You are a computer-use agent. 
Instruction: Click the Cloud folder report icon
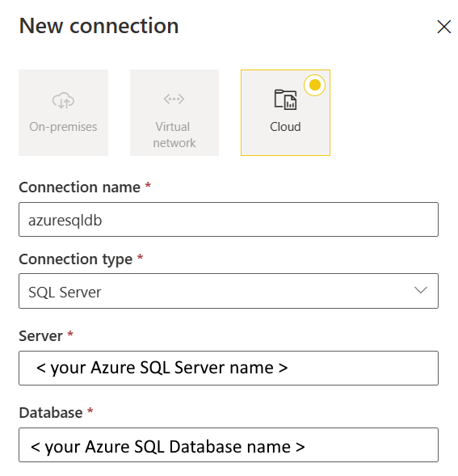click(x=285, y=99)
